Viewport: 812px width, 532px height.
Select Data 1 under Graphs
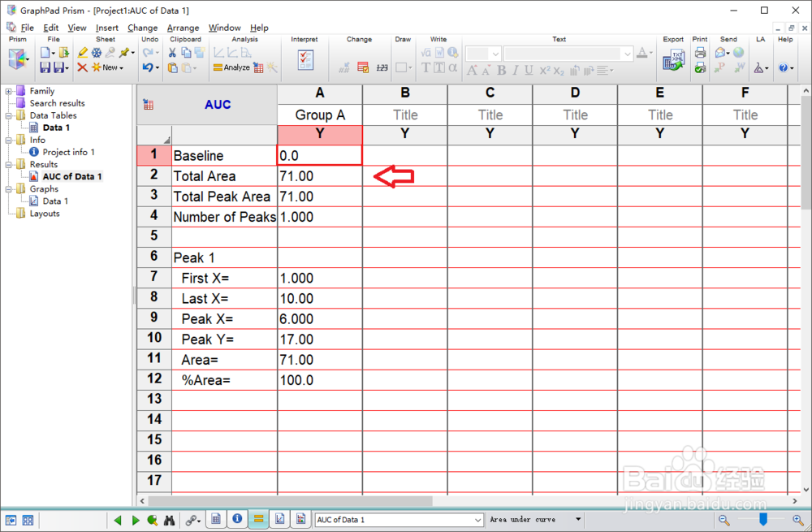click(55, 201)
